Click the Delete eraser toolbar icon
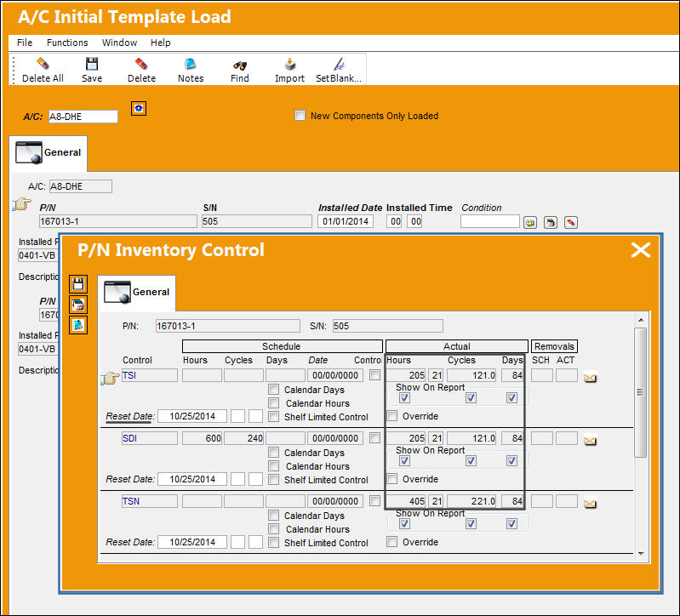Viewport: 680px width, 616px height. pyautogui.click(x=141, y=64)
